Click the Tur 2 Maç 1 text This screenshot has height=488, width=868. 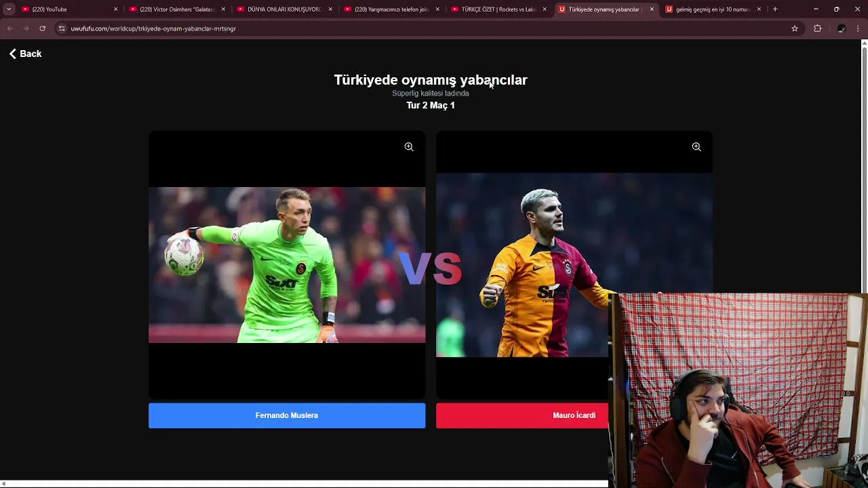tap(431, 105)
